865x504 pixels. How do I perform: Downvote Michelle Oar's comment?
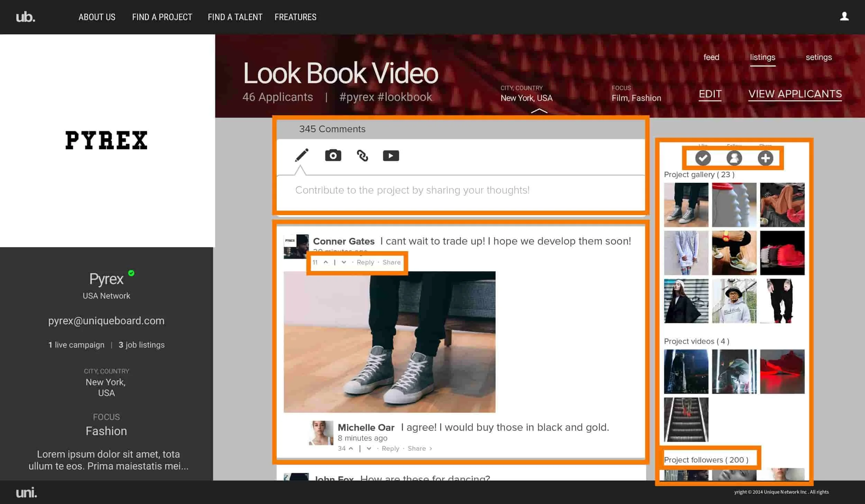tap(369, 448)
